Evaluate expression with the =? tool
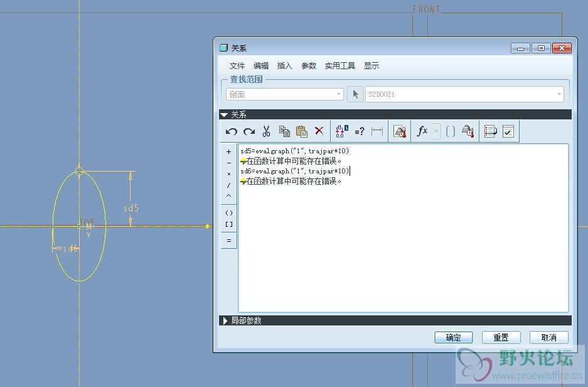The height and width of the screenshot is (387, 588). pyautogui.click(x=359, y=131)
